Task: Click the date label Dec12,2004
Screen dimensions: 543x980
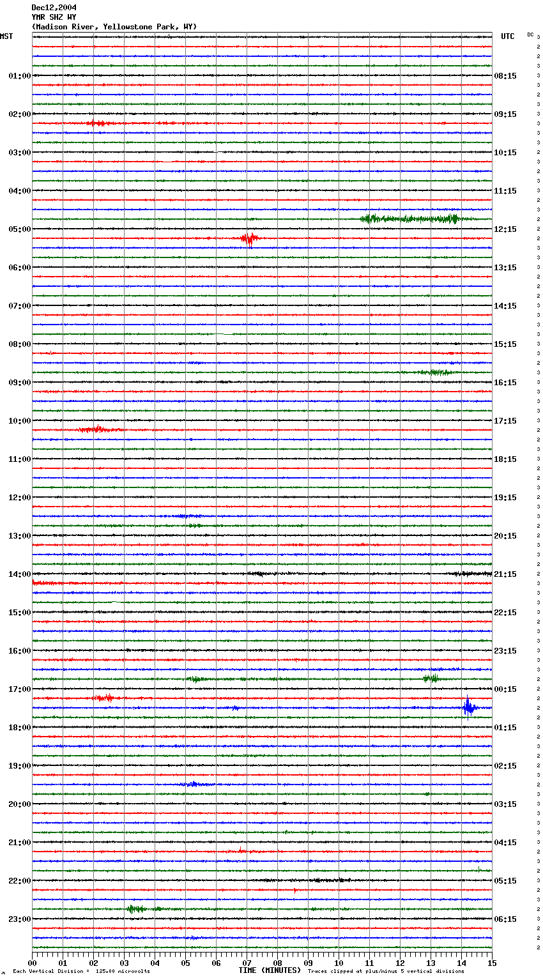Action: [54, 8]
